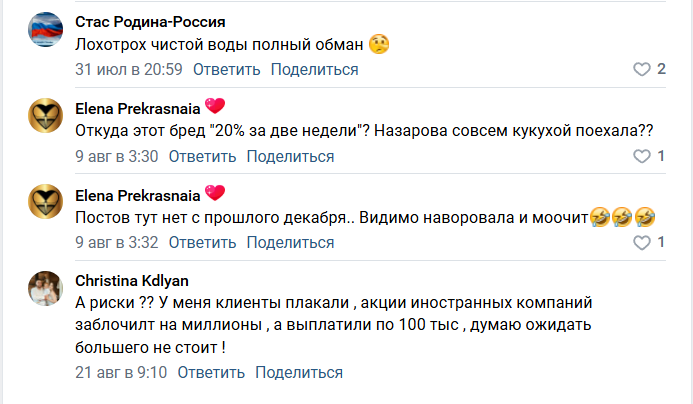
Task: Share Elena's 9 авг 3:30 comment
Action: pos(290,156)
